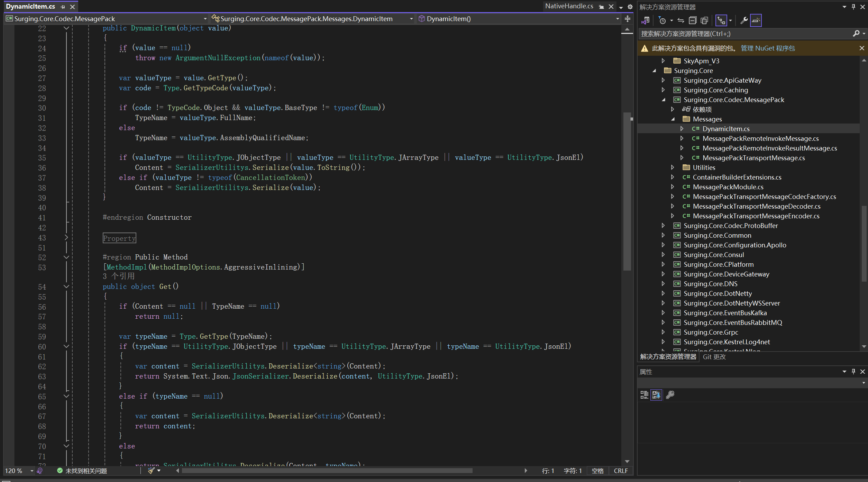Click the code cleanup broom icon
This screenshot has height=482, width=868.
coord(151,471)
